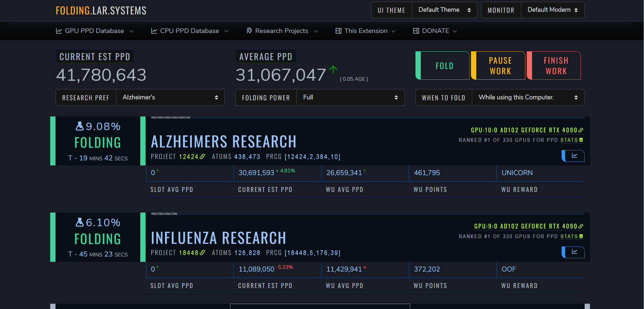Click the 31,067,047 average PPD total
This screenshot has width=644, height=309.
281,75
